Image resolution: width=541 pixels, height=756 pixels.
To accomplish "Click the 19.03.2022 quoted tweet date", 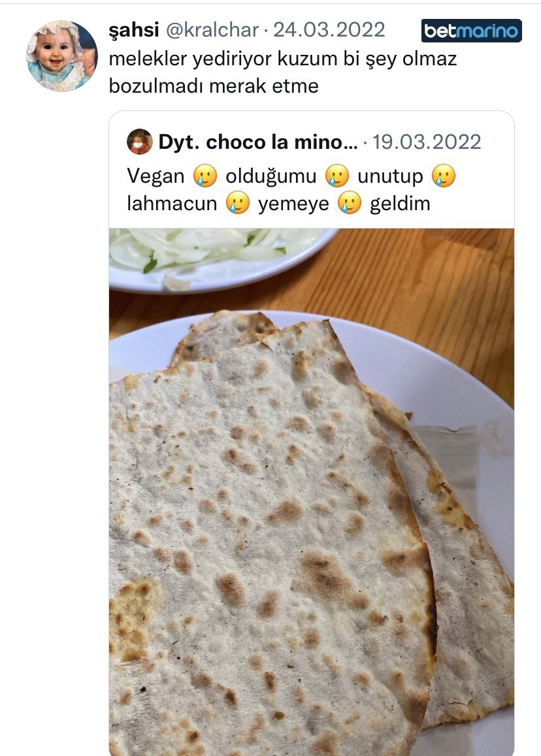I will tap(427, 142).
